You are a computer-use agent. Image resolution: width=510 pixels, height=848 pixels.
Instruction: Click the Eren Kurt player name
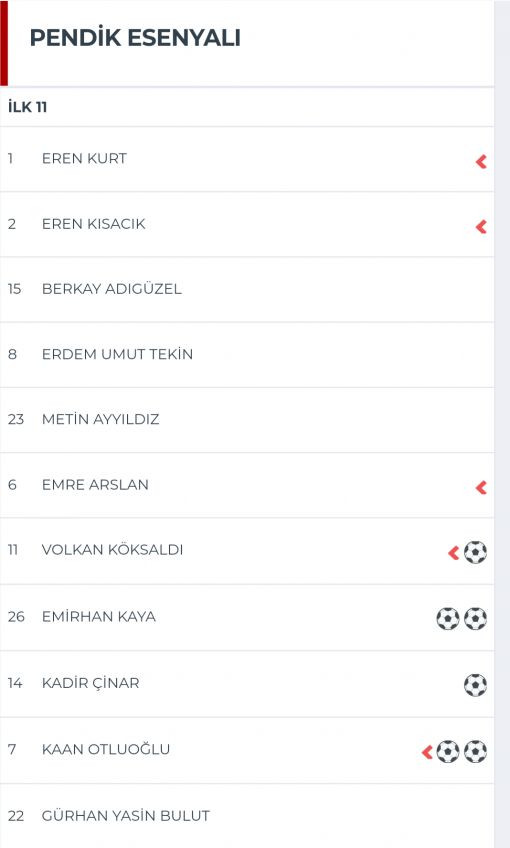click(x=84, y=158)
